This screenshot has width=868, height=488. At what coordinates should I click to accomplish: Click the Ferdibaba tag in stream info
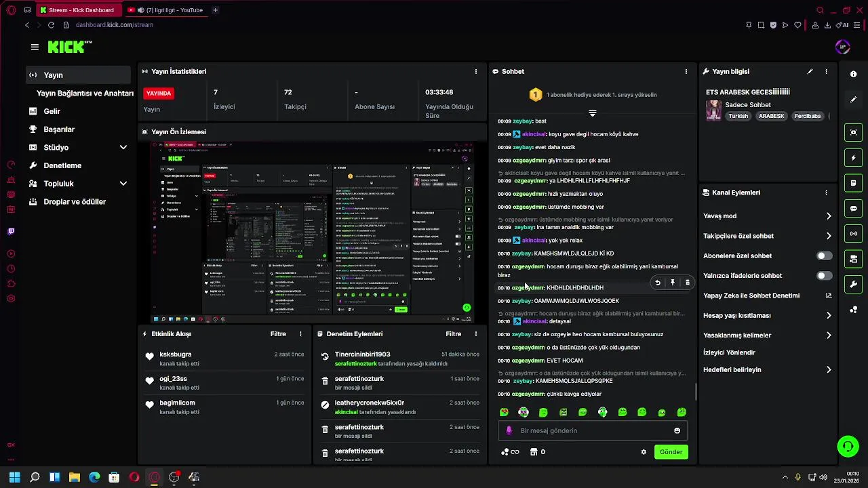pyautogui.click(x=808, y=116)
